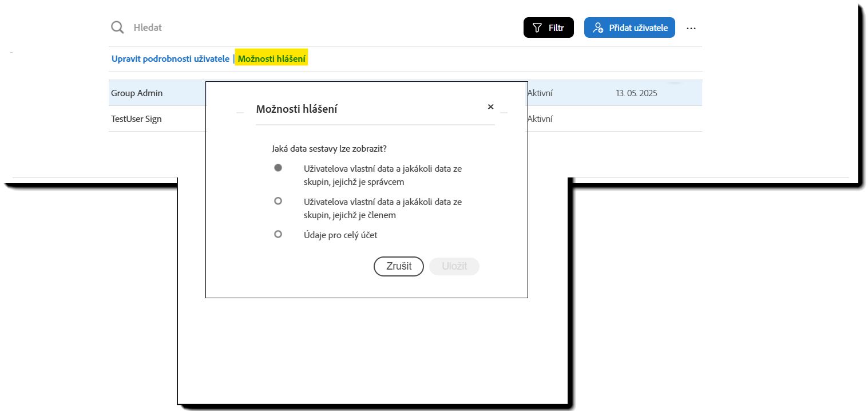Select the option for groups where user is členem
This screenshot has width=868, height=411.
(x=278, y=201)
